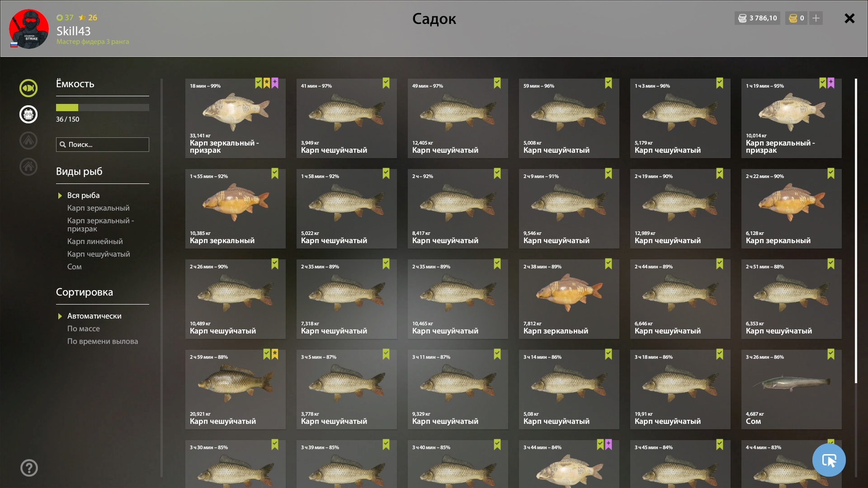Open the backpack inventory sidebar icon
This screenshot has width=868, height=488.
[28, 114]
